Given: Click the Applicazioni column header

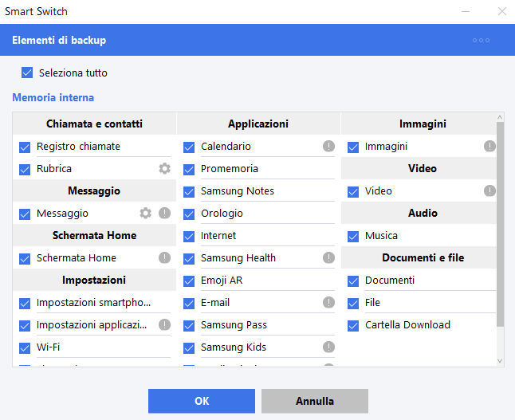Looking at the screenshot, I should pyautogui.click(x=258, y=124).
